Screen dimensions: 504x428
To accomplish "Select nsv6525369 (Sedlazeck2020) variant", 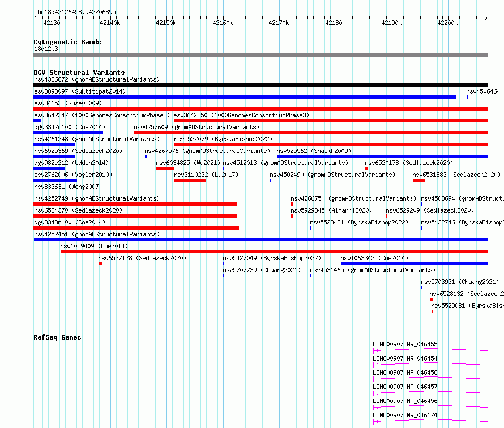I will pos(54,156).
